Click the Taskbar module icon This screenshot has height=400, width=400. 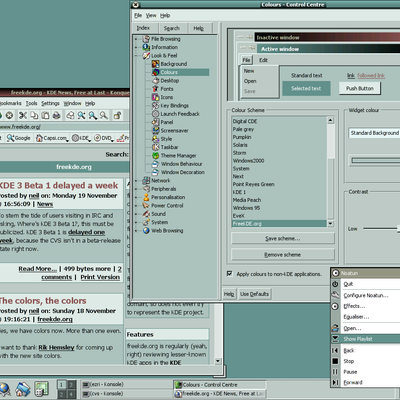pyautogui.click(x=156, y=147)
